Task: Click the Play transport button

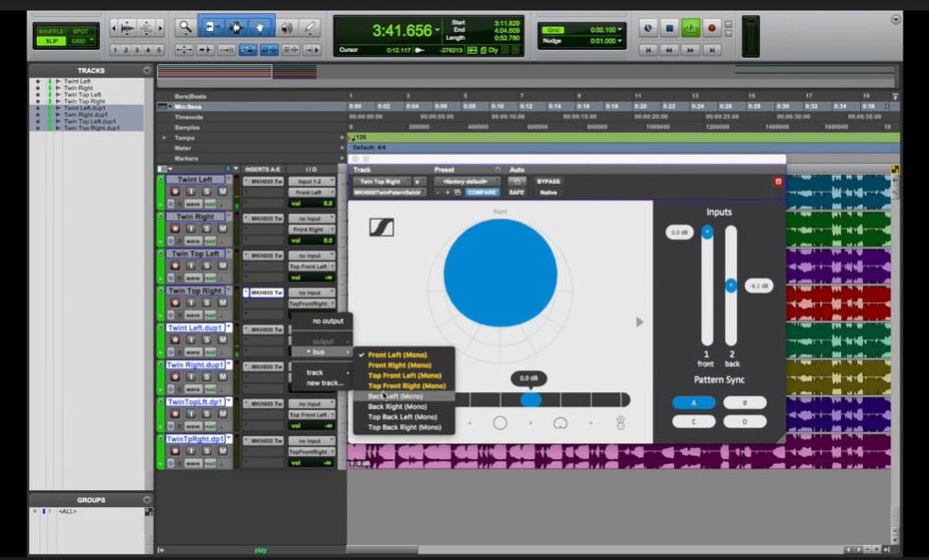Action: (690, 27)
